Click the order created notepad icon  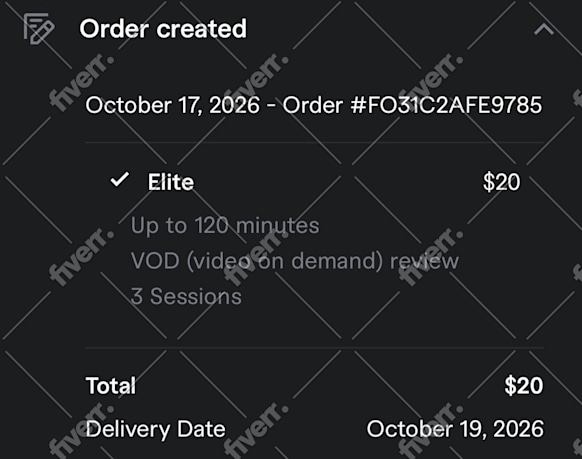tap(39, 28)
